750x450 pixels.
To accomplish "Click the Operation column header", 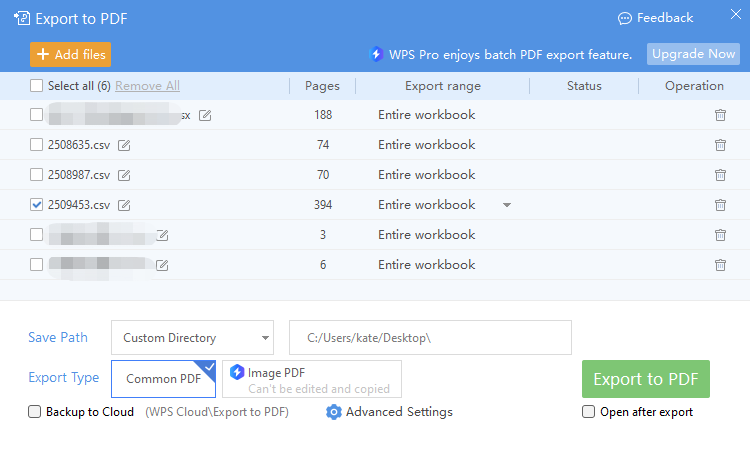I will coord(694,86).
